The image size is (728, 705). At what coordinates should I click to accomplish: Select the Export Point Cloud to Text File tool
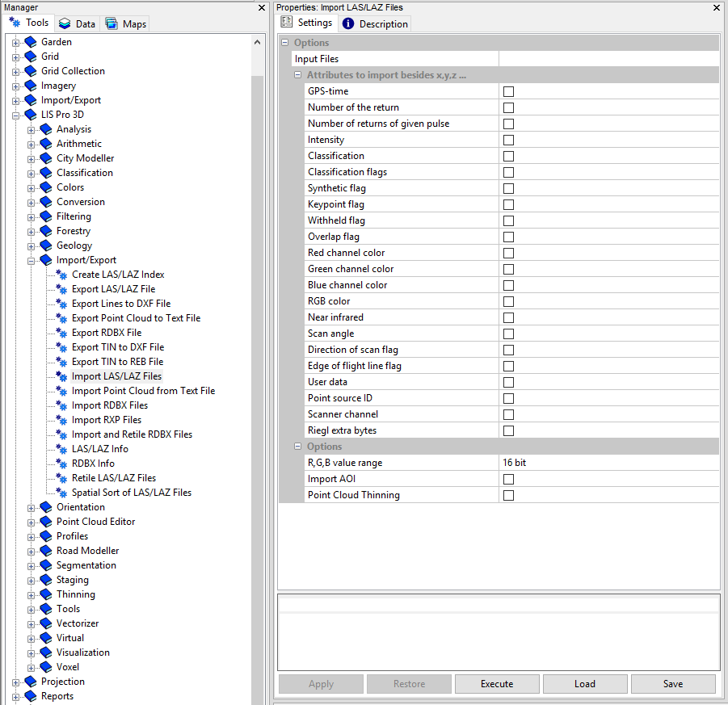pyautogui.click(x=136, y=318)
